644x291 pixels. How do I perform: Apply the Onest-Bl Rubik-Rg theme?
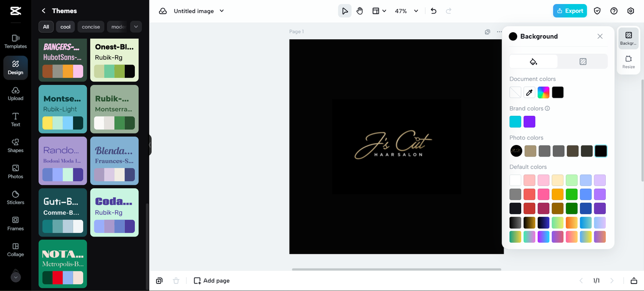[x=114, y=60]
